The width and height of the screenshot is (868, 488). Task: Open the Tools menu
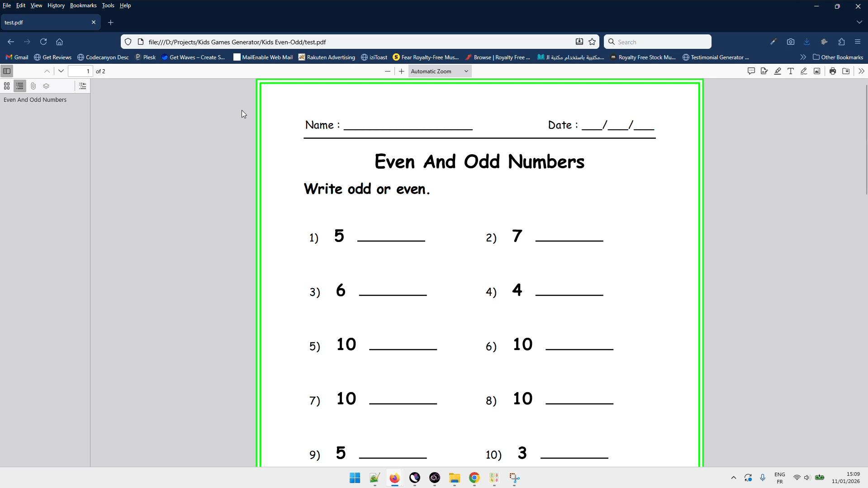coord(108,5)
